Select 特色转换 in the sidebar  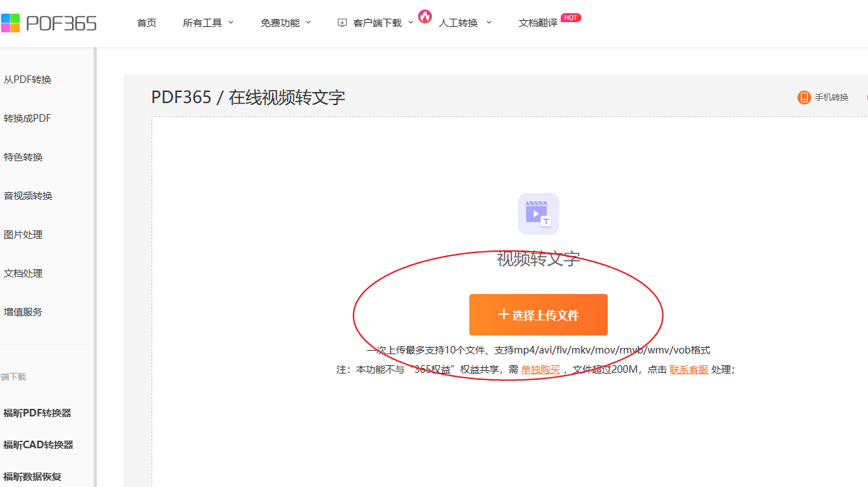pyautogui.click(x=24, y=157)
